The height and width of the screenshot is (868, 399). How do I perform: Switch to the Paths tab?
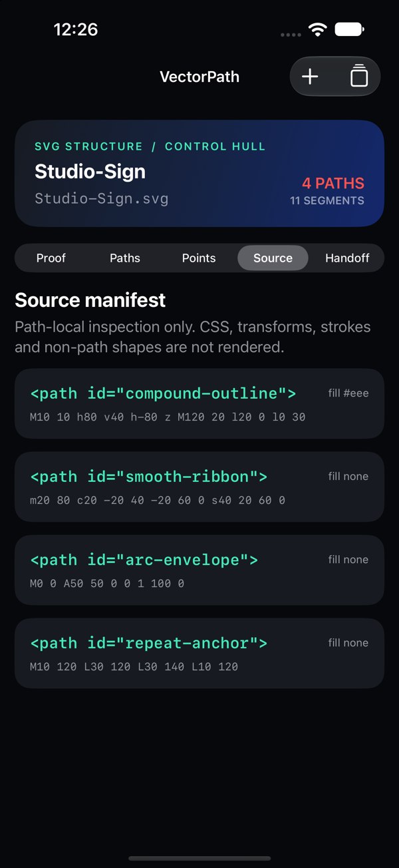[x=125, y=258]
